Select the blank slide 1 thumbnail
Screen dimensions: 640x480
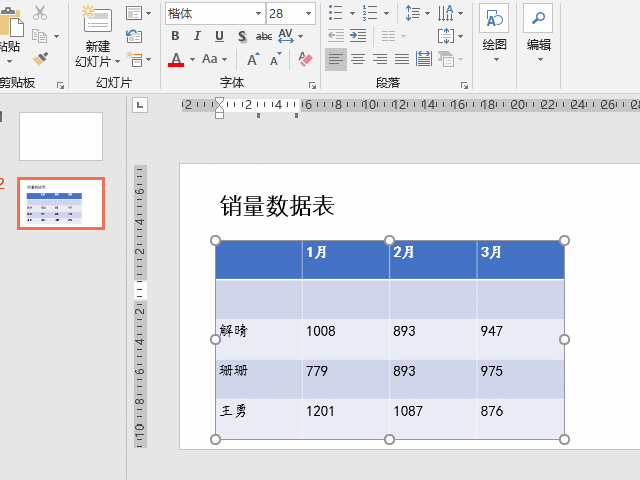[61, 136]
